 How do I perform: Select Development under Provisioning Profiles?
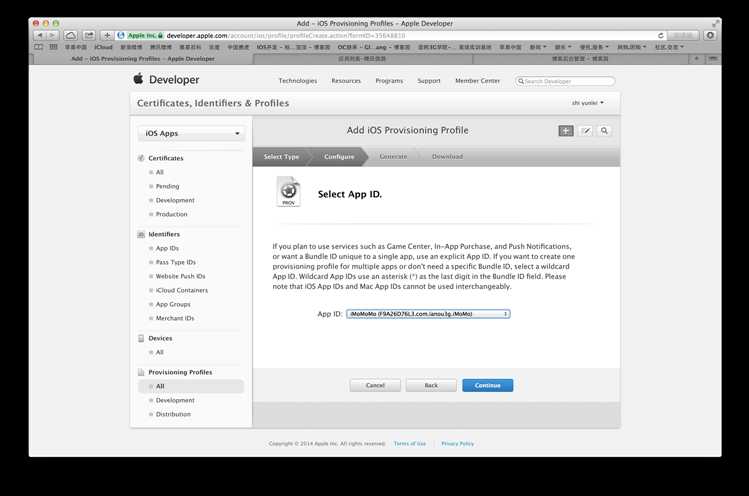point(175,400)
